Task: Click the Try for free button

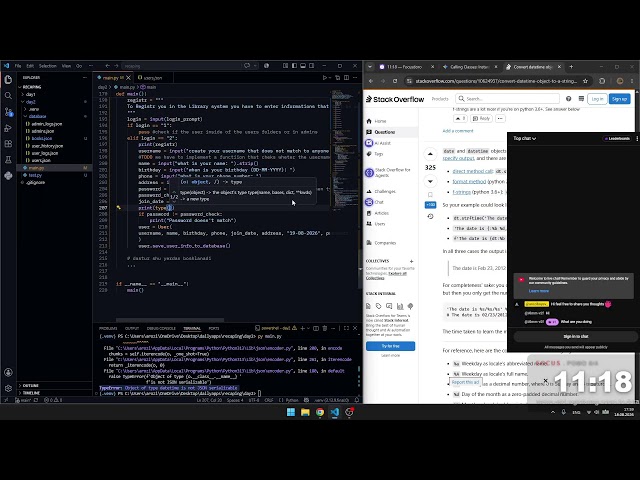Action: 391,346
